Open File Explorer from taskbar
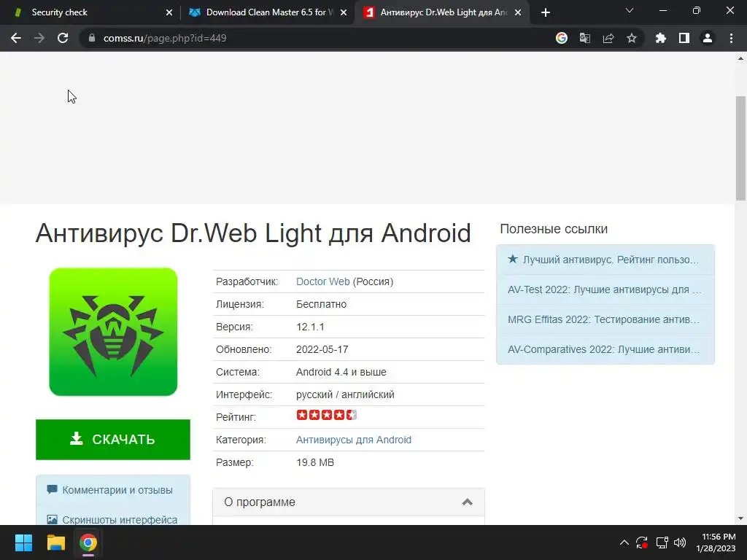The image size is (747, 560). pyautogui.click(x=55, y=542)
